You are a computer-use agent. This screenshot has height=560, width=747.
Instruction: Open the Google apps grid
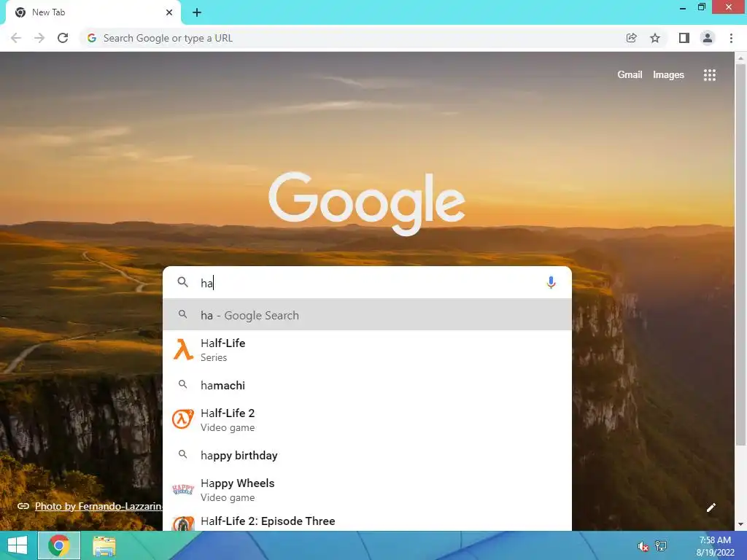point(710,75)
